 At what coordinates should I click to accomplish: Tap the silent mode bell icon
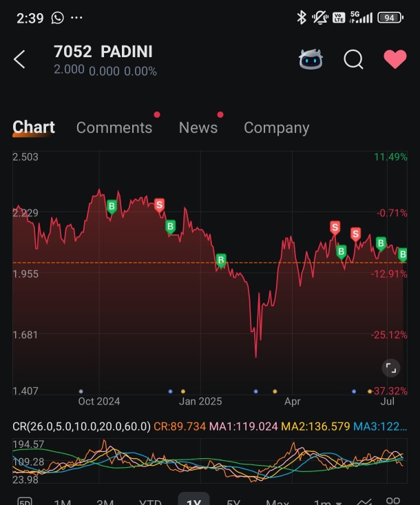coord(320,17)
